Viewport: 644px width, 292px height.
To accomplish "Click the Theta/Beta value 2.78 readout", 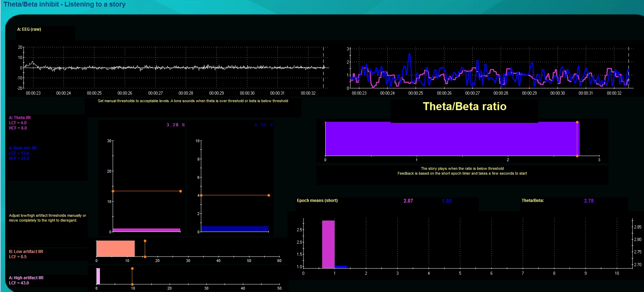I will point(589,201).
